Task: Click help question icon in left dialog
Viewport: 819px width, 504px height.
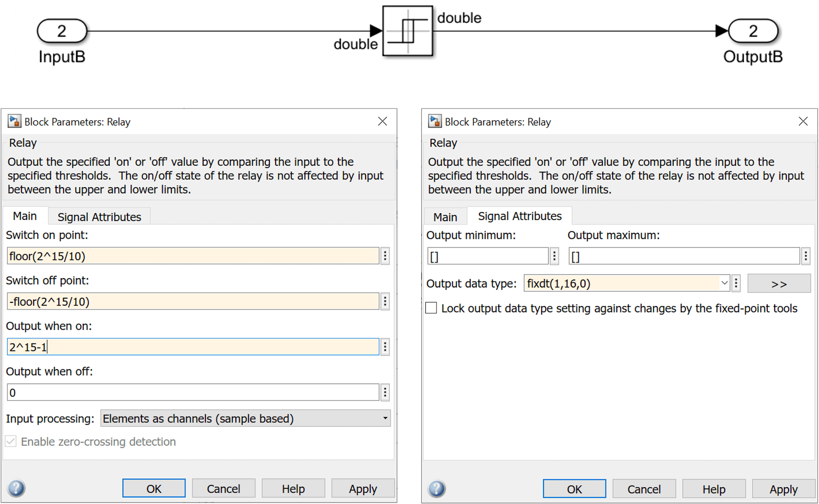Action: (16, 488)
